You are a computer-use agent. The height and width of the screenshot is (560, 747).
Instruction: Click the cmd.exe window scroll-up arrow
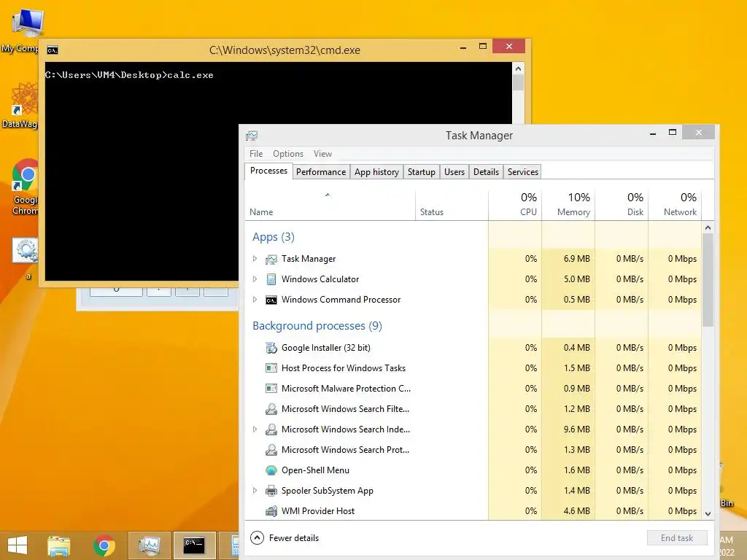[519, 69]
